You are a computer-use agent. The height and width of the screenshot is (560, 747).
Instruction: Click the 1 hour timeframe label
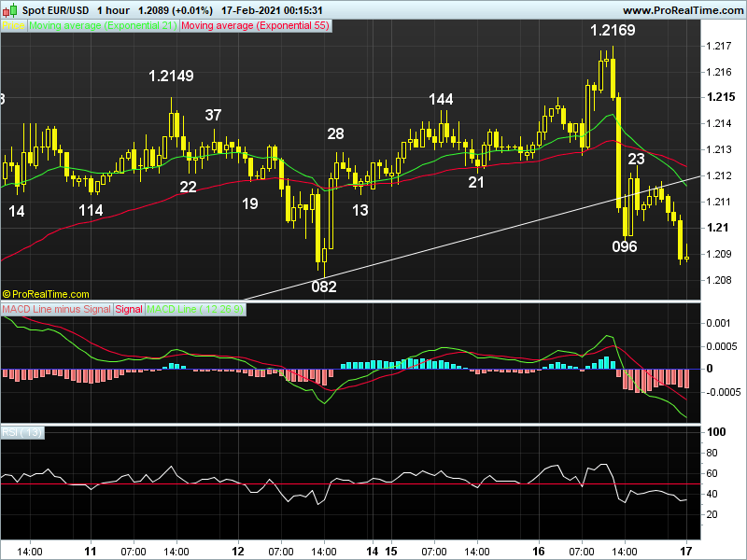pos(113,10)
